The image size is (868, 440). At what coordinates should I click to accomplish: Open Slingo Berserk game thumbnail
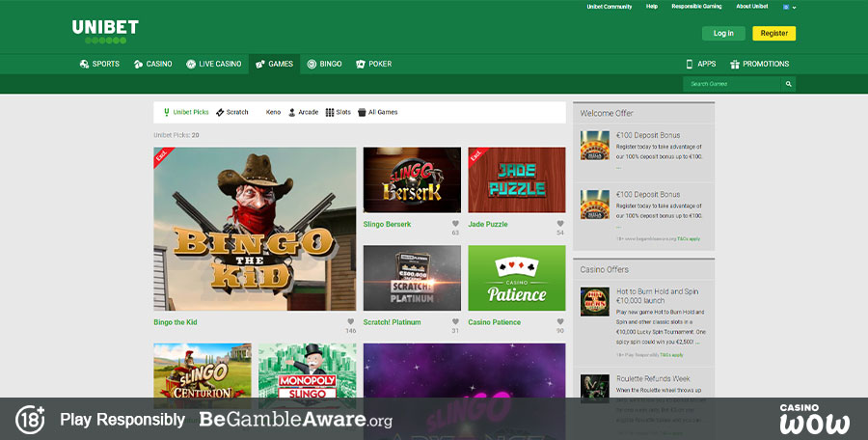[x=412, y=180]
